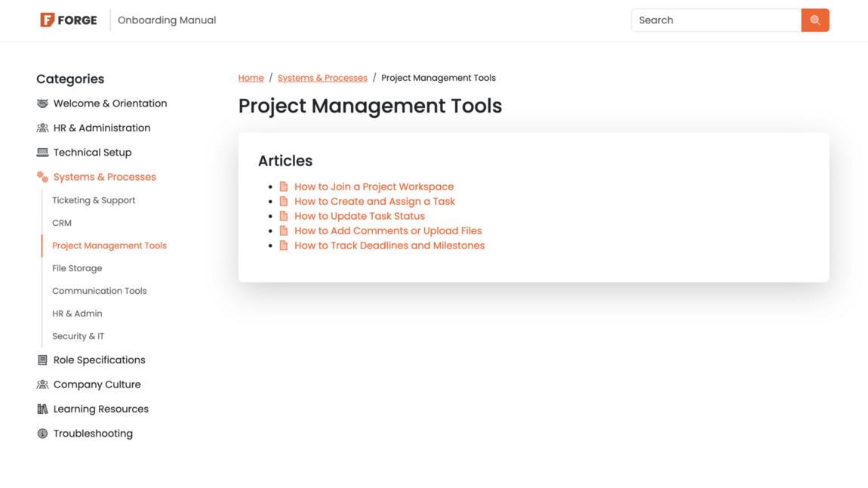Click document icon for Add Comments or Upload Files

coord(284,230)
